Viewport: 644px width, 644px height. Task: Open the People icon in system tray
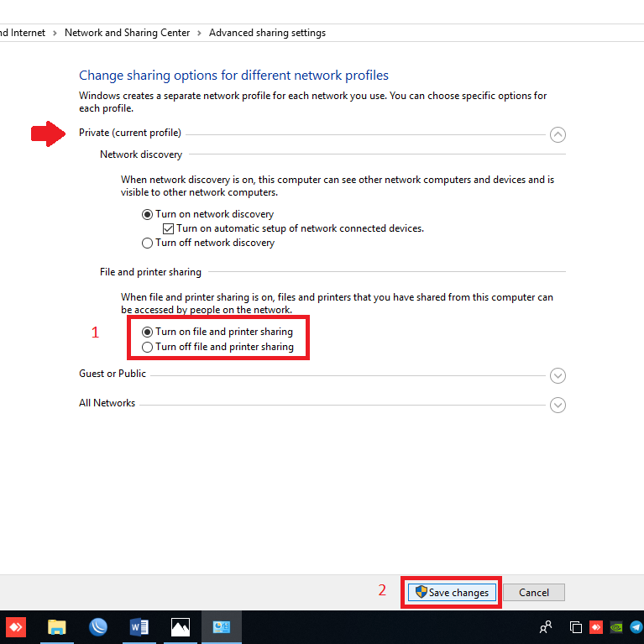[546, 627]
